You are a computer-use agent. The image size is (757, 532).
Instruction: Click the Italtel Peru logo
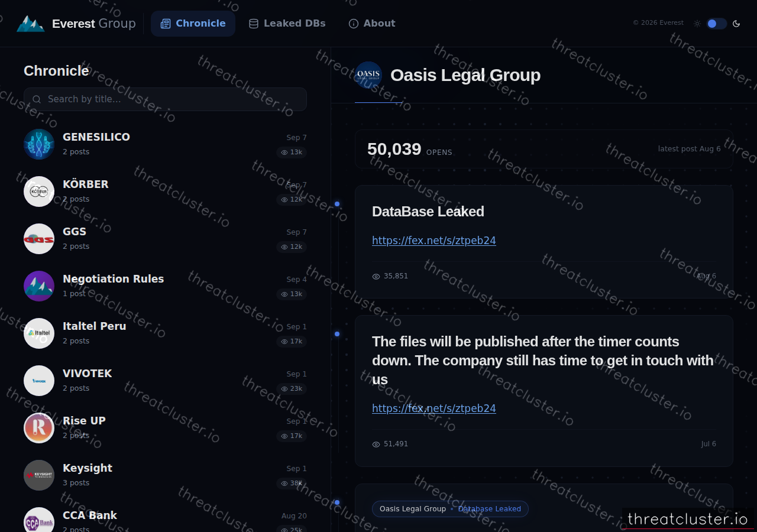(x=39, y=333)
